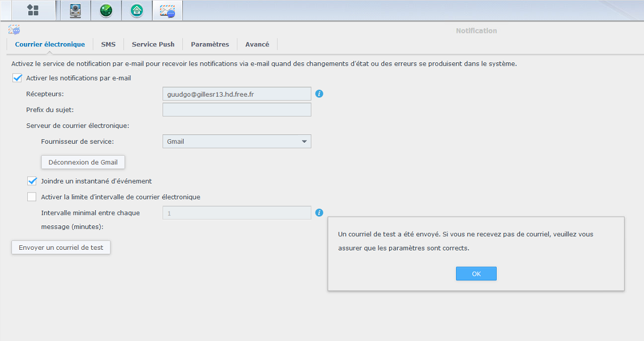Click the 'Un courriel de test a été envoyé' message

(466, 241)
